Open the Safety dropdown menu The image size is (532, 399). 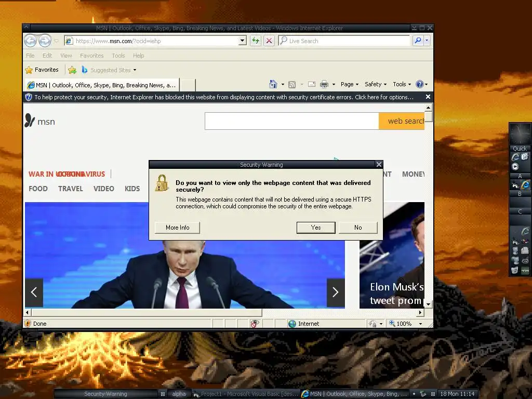tap(375, 84)
